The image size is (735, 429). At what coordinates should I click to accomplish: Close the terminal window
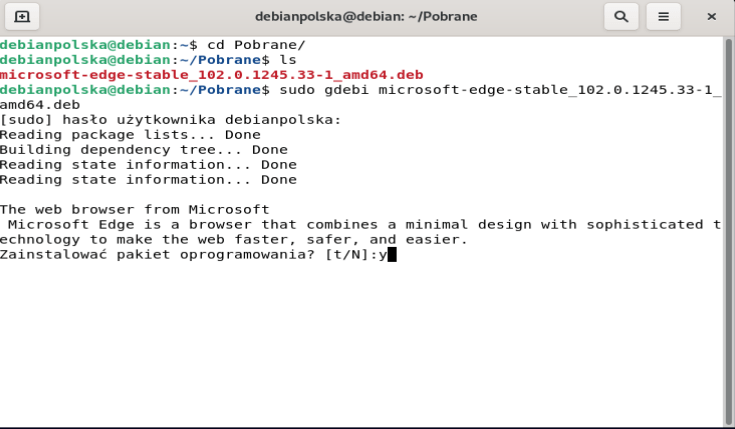pos(712,17)
